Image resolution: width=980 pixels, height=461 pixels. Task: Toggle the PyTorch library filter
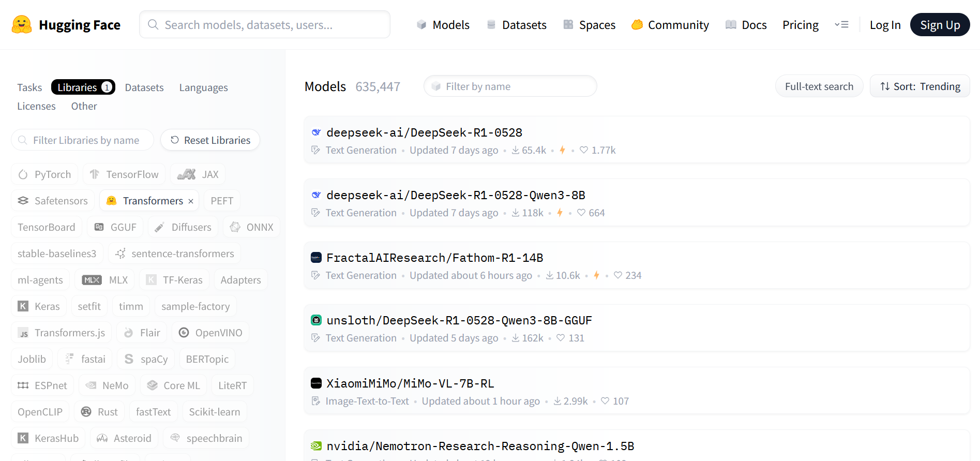click(x=44, y=174)
